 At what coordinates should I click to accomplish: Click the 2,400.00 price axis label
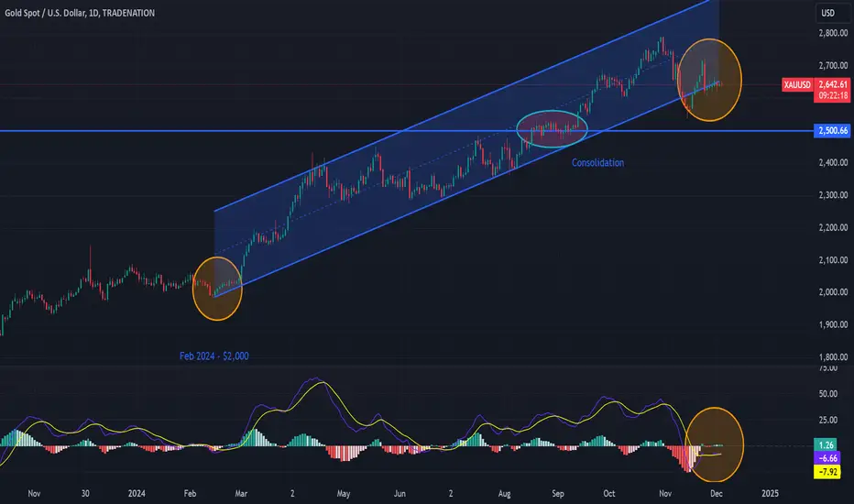(833, 162)
